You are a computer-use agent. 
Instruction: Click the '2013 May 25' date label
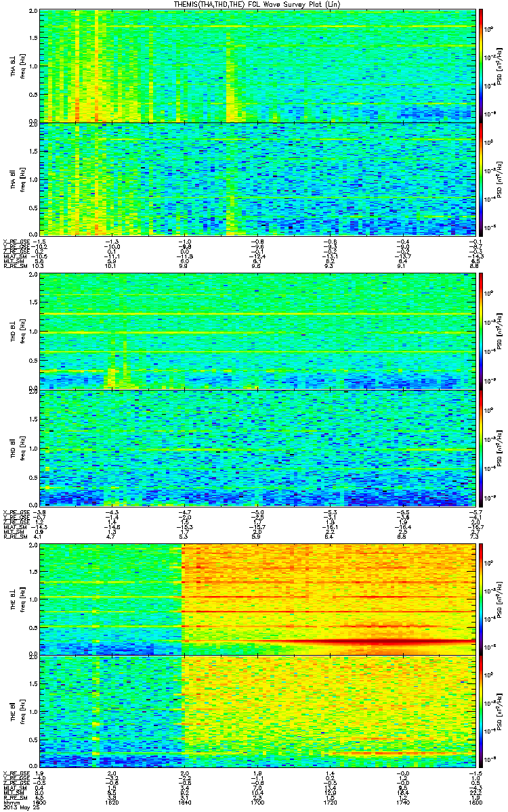(x=21, y=808)
